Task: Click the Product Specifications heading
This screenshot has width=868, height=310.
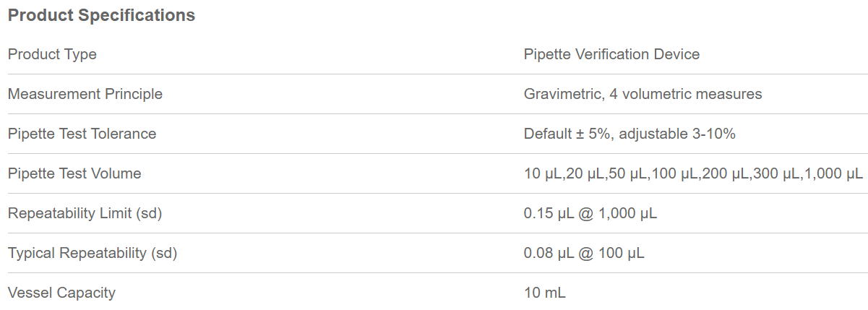Action: pyautogui.click(x=101, y=15)
